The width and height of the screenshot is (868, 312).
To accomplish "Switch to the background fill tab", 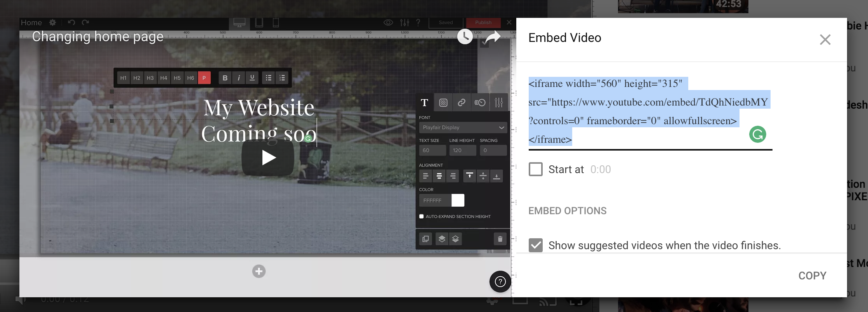I will [443, 102].
